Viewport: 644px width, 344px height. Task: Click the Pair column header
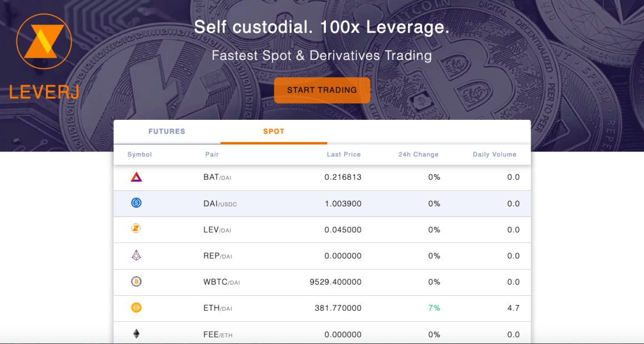(212, 154)
